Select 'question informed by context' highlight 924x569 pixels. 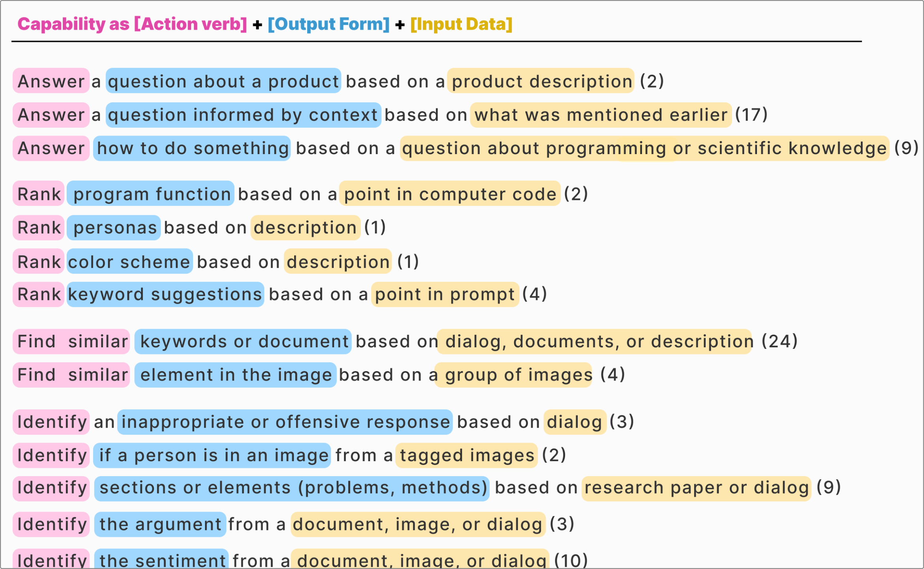(243, 115)
